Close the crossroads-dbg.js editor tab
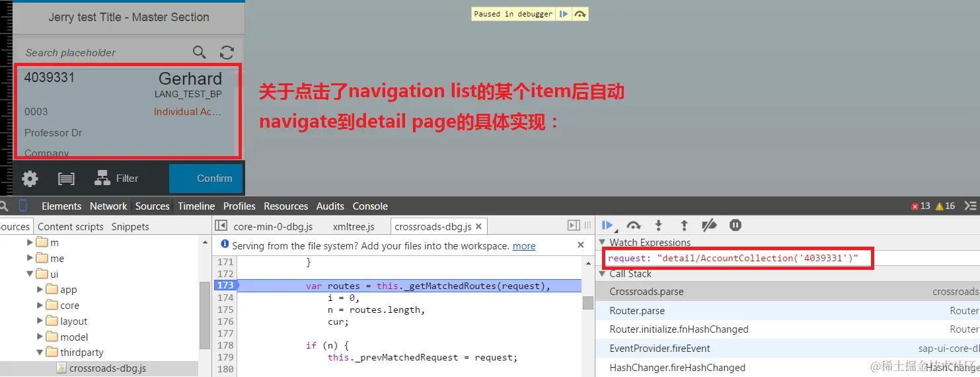Image resolution: width=980 pixels, height=377 pixels. [x=479, y=226]
